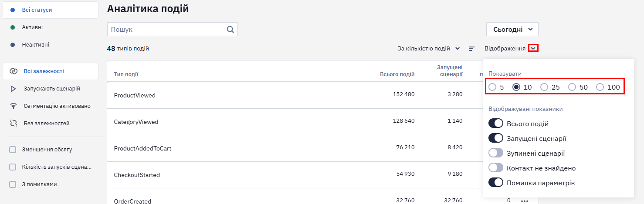The height and width of the screenshot is (204, 644).
Task: Click the 48 типів подій count
Action: pyautogui.click(x=128, y=49)
